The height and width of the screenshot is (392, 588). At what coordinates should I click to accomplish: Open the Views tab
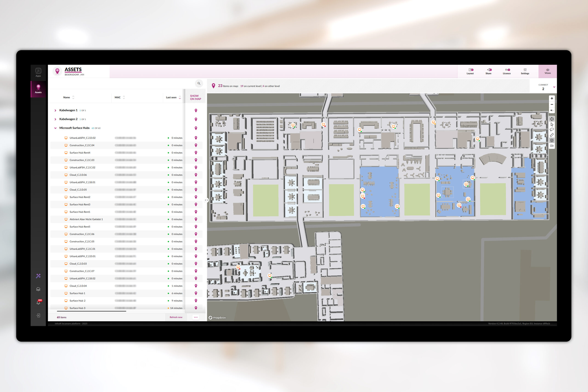(x=547, y=71)
